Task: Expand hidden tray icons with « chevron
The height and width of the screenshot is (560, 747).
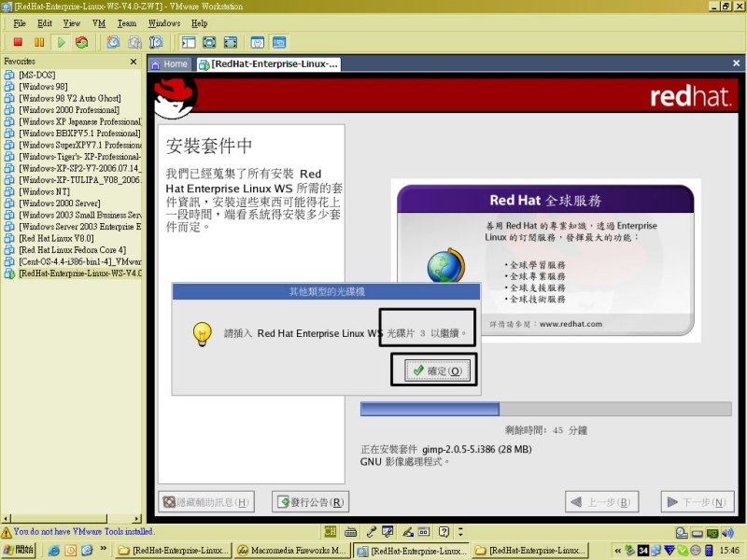Action: pyautogui.click(x=617, y=551)
